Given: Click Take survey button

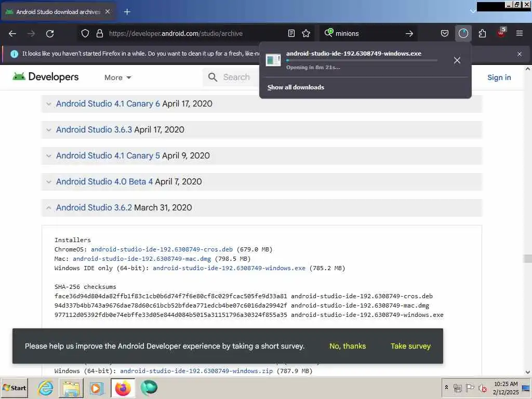Looking at the screenshot, I should tap(410, 346).
